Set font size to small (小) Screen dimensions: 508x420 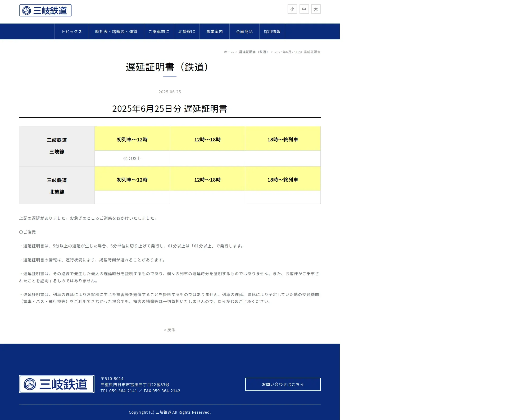[x=292, y=9]
